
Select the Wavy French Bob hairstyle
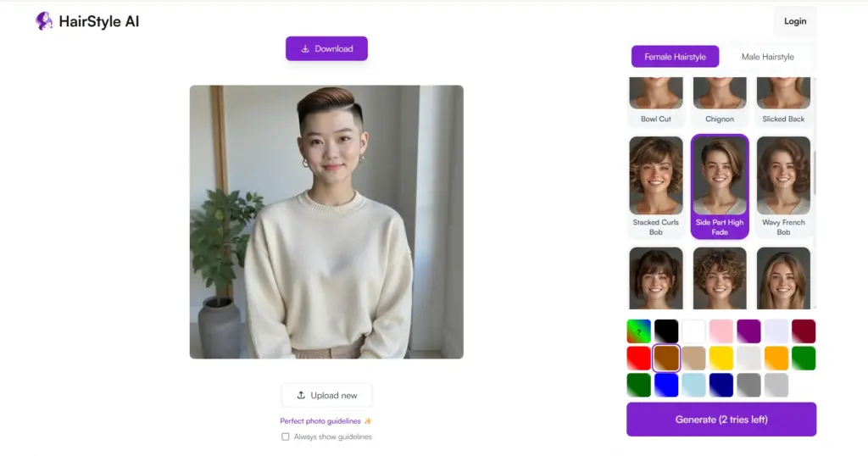tap(783, 186)
